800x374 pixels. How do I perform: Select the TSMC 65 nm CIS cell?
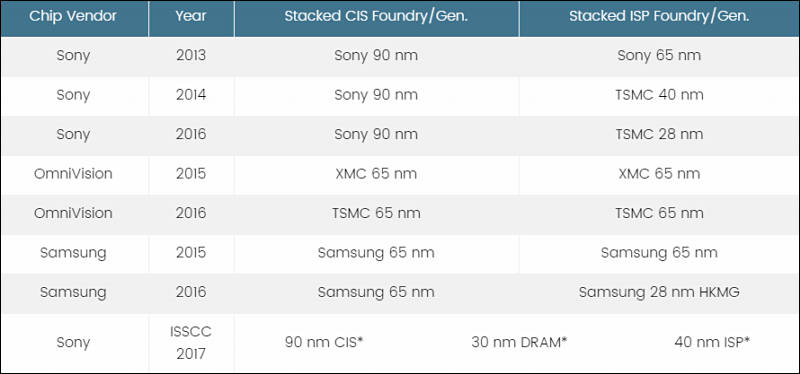(x=377, y=213)
